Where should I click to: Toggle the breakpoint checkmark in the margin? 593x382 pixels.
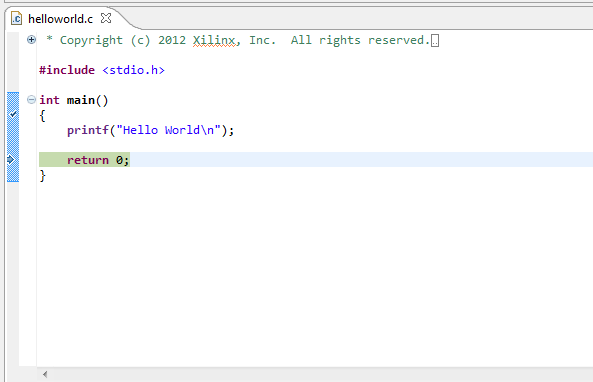[x=14, y=114]
